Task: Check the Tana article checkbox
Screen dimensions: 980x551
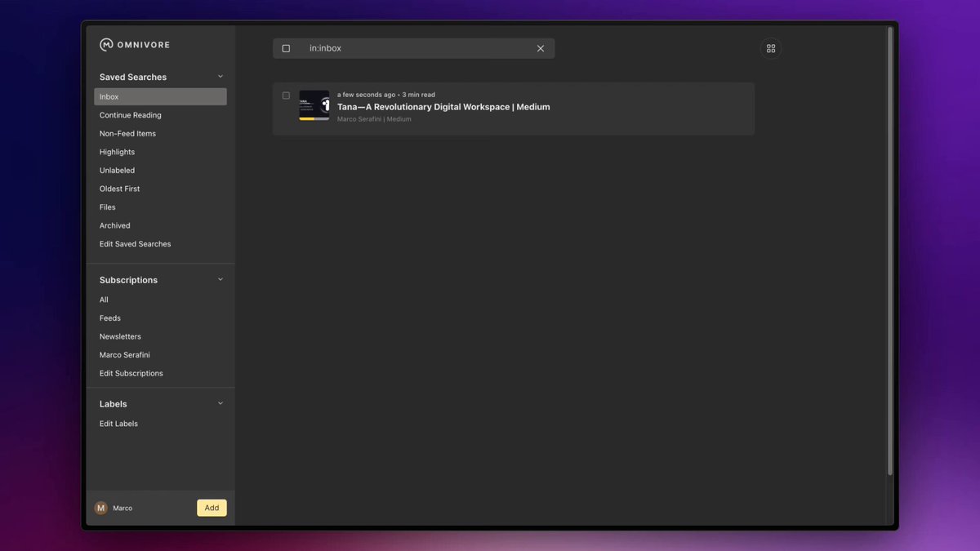Action: pos(286,96)
